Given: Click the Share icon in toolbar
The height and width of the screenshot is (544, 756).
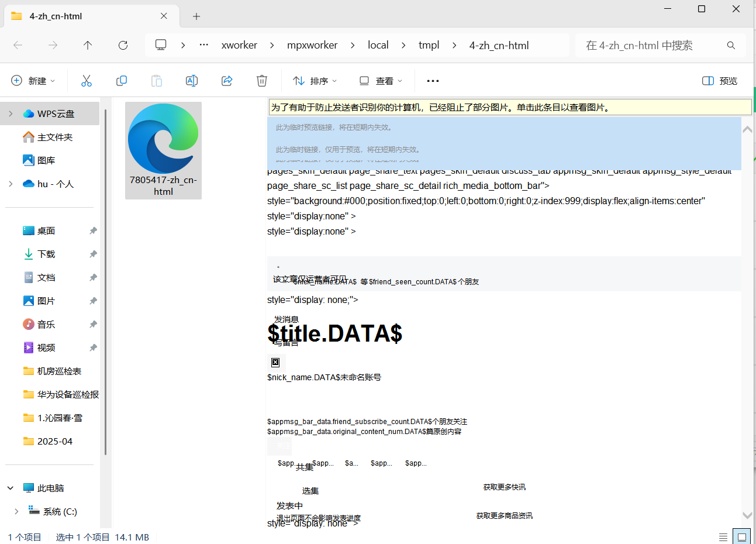Looking at the screenshot, I should pyautogui.click(x=227, y=81).
